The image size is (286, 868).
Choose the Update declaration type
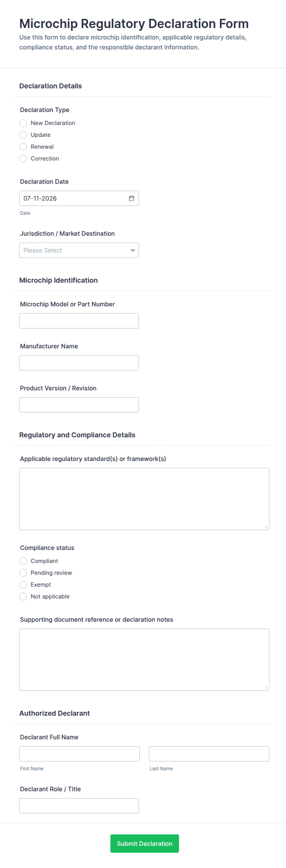coord(23,135)
